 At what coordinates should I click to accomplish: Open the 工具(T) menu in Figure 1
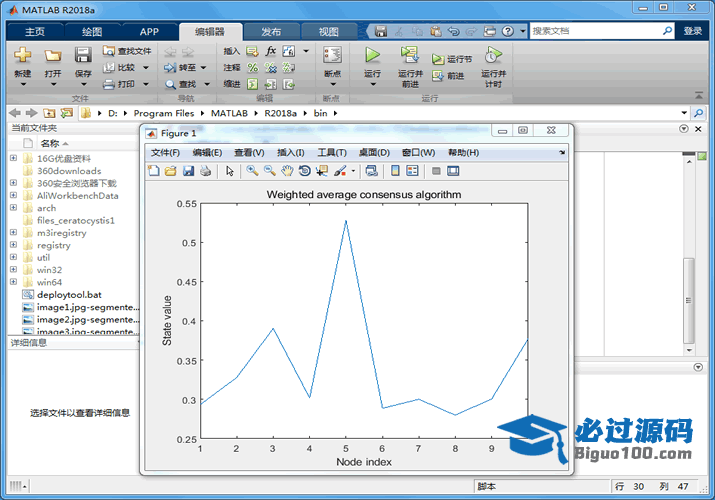[x=332, y=153]
